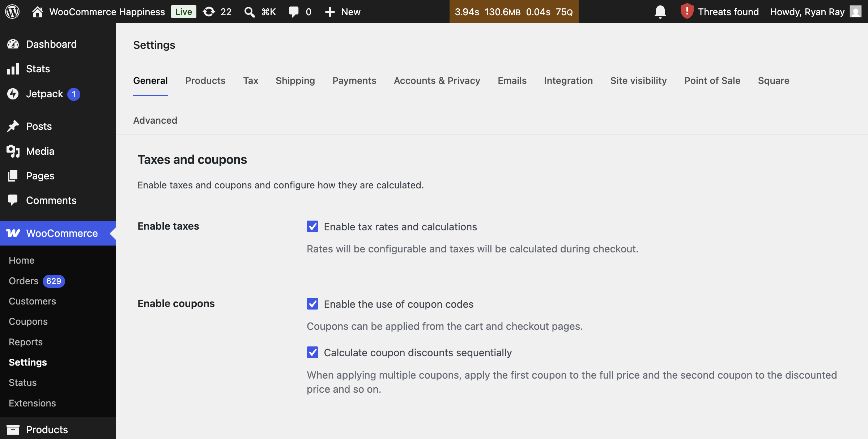This screenshot has height=439, width=868.
Task: Click the Media icon in sidebar
Action: pos(13,151)
